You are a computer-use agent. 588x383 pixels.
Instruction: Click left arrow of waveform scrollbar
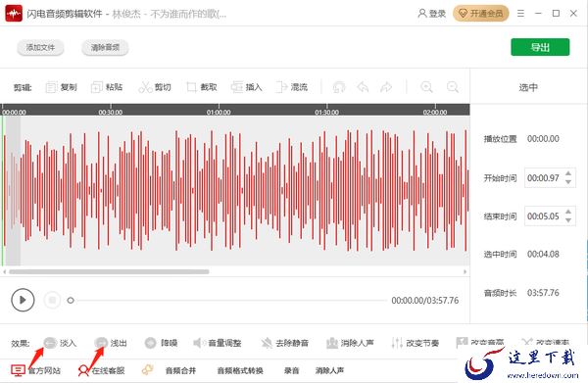point(5,271)
